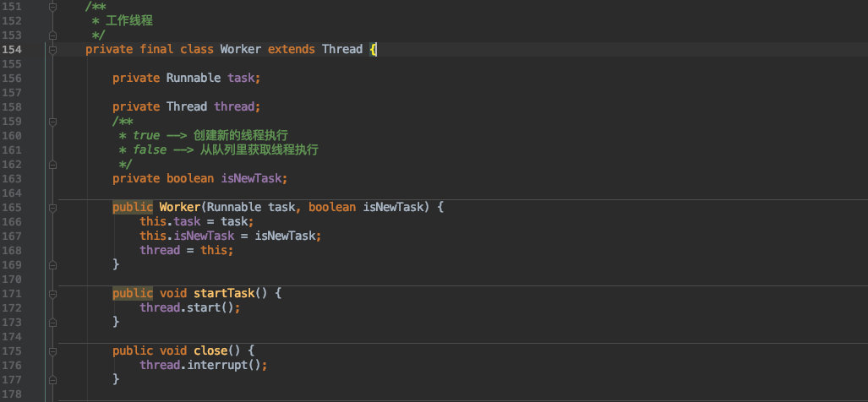
Task: Collapse the Javadoc fold marker at line 151
Action: (52, 7)
